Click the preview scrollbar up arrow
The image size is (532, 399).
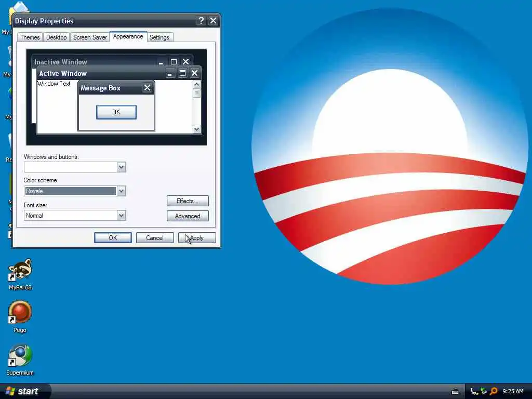pos(197,84)
